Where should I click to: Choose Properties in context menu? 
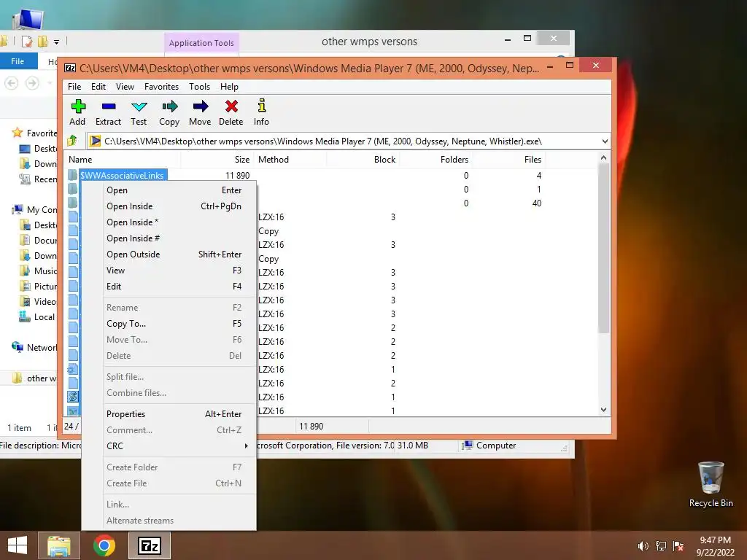pyautogui.click(x=174, y=414)
